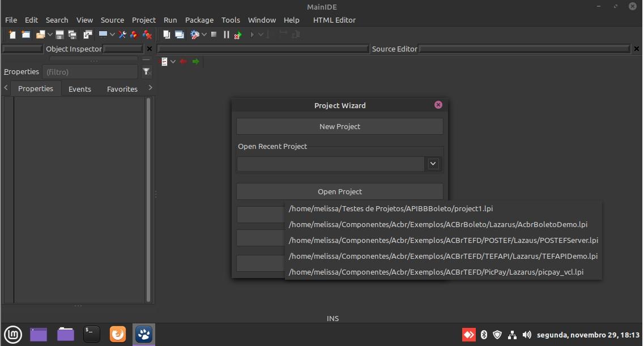Expand the desktop monitor dropdown arrow
This screenshot has width=644, height=346.
click(x=112, y=35)
